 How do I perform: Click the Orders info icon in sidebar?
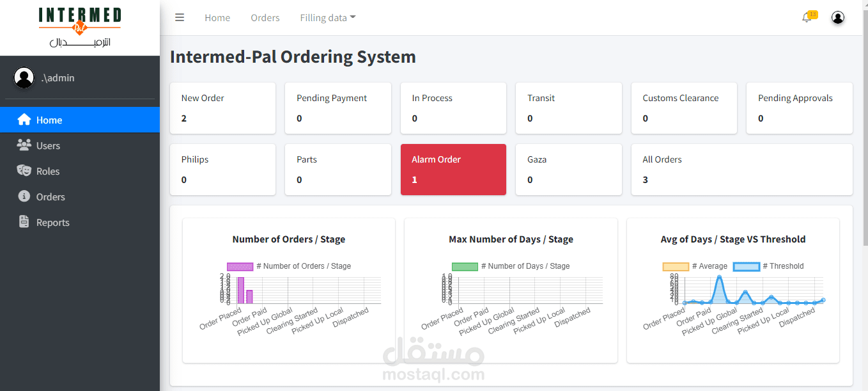pos(24,196)
